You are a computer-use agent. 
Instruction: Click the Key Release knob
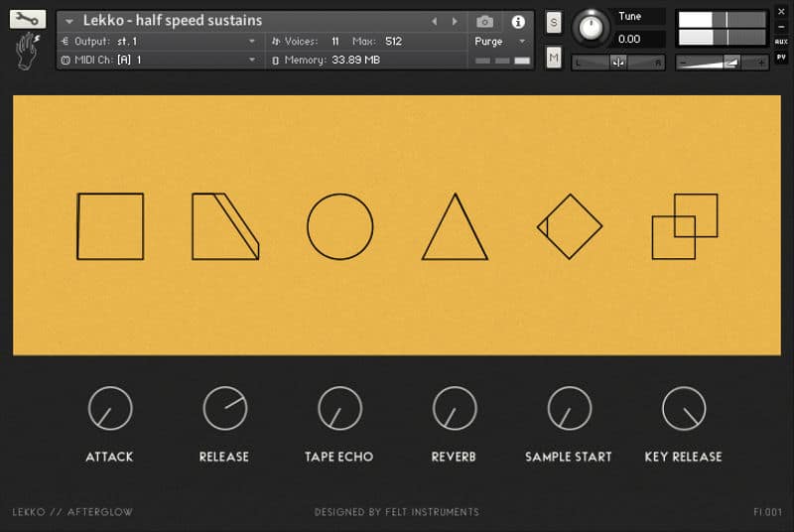click(684, 408)
